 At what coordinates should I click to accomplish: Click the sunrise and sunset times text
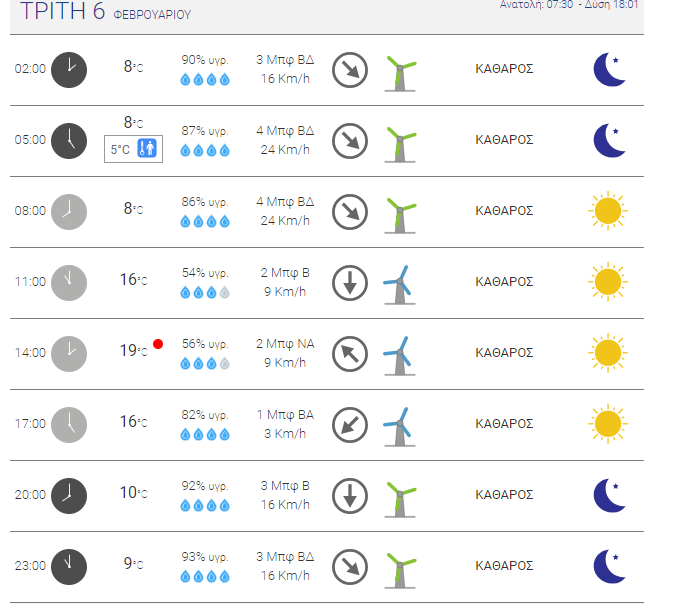[569, 4]
